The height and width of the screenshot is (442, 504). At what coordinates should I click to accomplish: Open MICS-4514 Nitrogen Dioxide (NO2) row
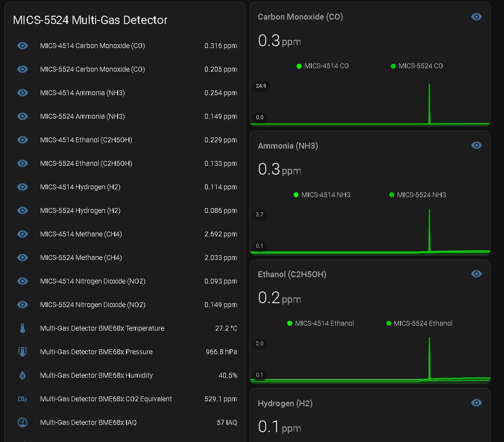tap(93, 281)
